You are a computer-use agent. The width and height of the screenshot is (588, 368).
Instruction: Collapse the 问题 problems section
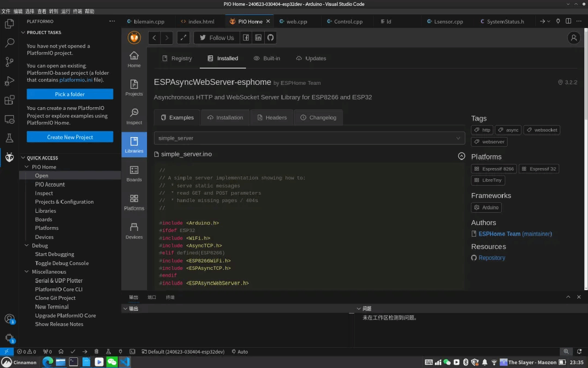[x=358, y=309]
